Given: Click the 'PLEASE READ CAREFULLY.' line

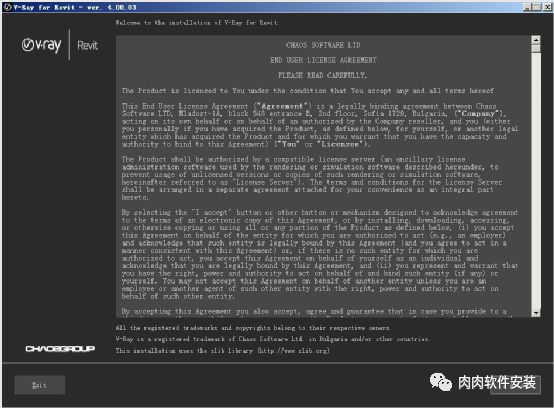Looking at the screenshot, I should click(322, 75).
